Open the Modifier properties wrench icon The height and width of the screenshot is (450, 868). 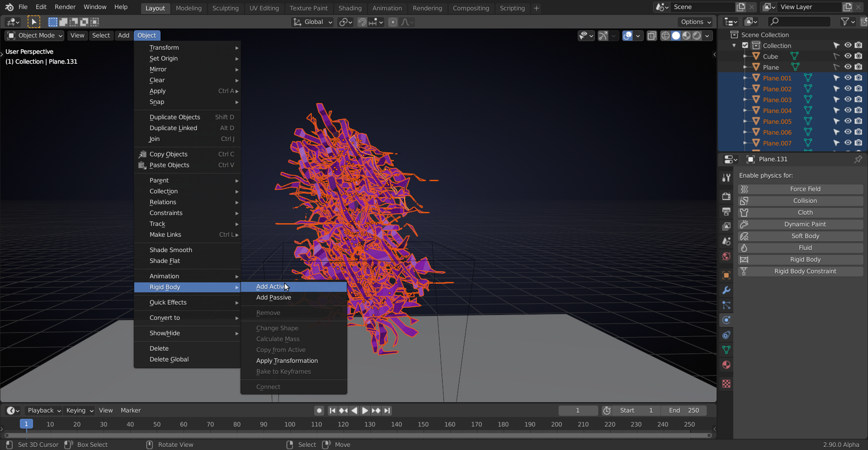(726, 290)
